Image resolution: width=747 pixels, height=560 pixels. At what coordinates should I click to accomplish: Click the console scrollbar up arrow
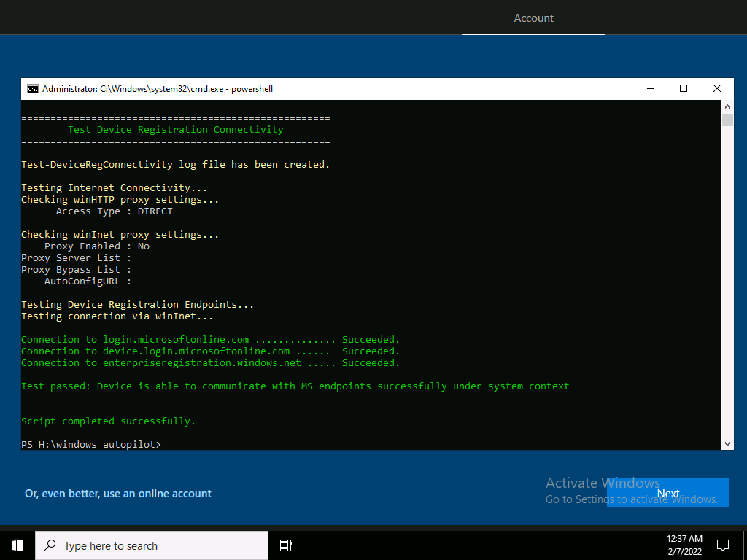pyautogui.click(x=727, y=106)
